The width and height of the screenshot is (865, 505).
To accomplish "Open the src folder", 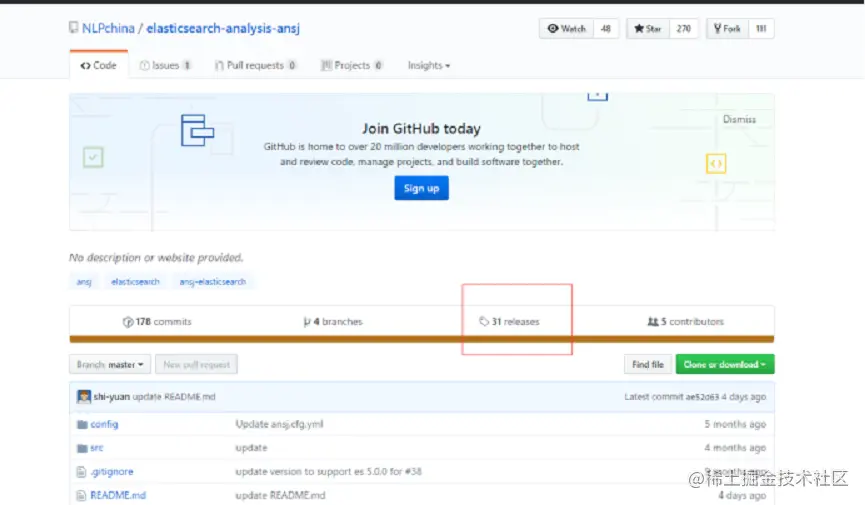I will coord(97,448).
